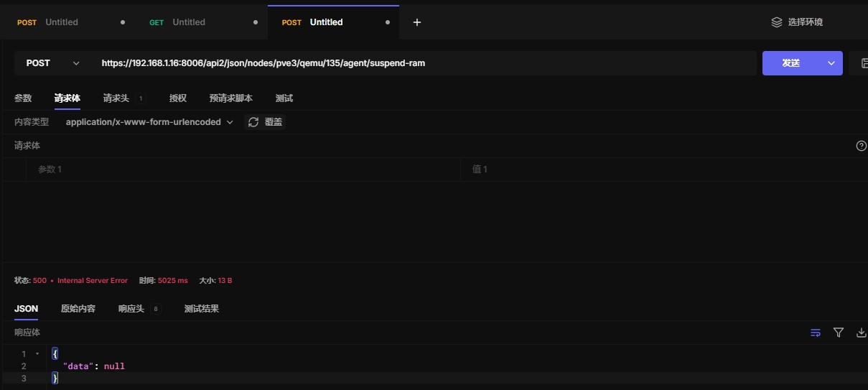Click the filter icon in response panel

(838, 333)
